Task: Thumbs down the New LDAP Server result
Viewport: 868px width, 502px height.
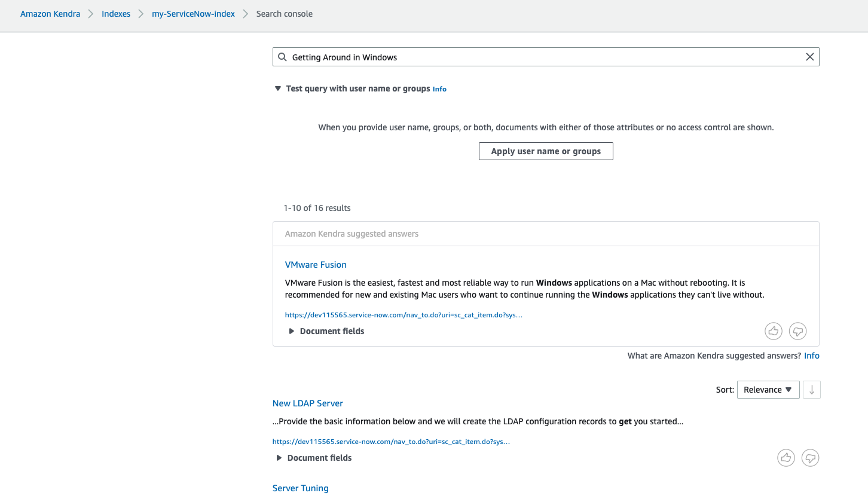Action: pyautogui.click(x=811, y=458)
